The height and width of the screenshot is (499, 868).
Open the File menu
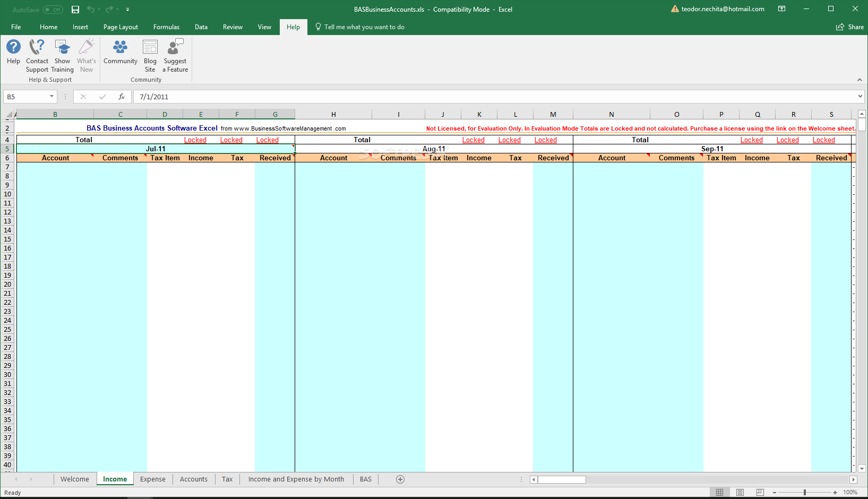pyautogui.click(x=16, y=27)
